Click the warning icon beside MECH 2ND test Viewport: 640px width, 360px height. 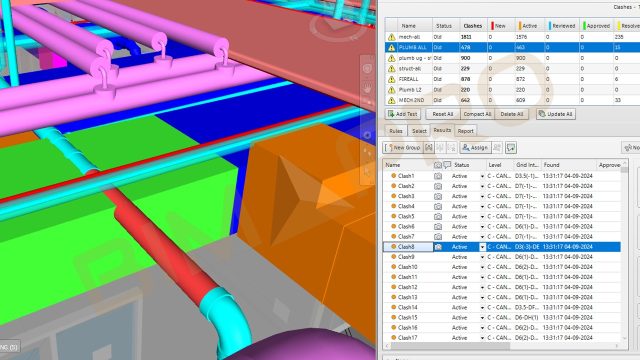(x=391, y=100)
